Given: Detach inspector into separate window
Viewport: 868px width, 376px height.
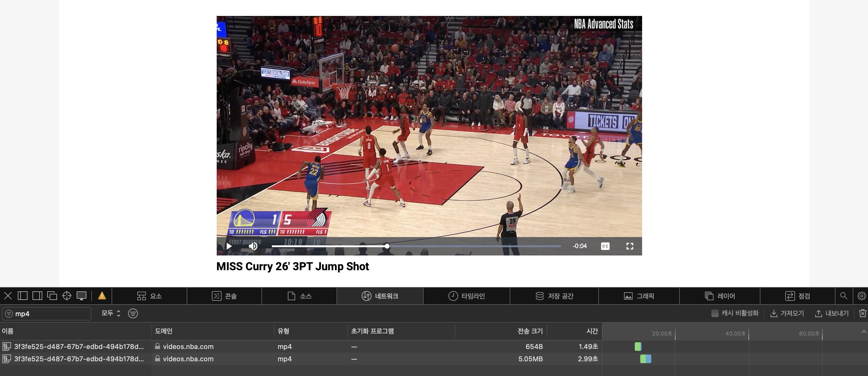Looking at the screenshot, I should point(52,296).
